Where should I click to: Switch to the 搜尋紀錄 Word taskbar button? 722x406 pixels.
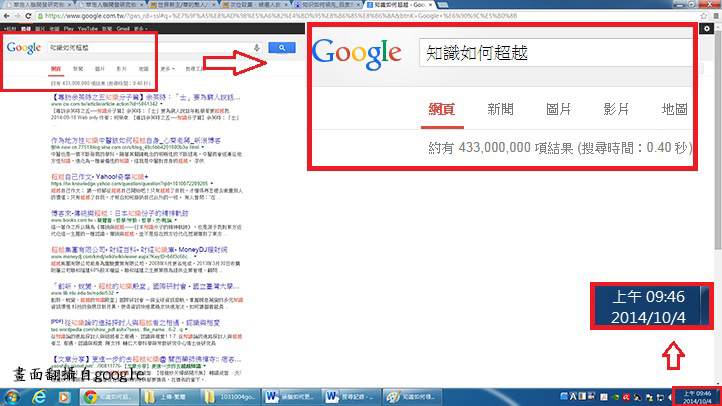coord(352,397)
